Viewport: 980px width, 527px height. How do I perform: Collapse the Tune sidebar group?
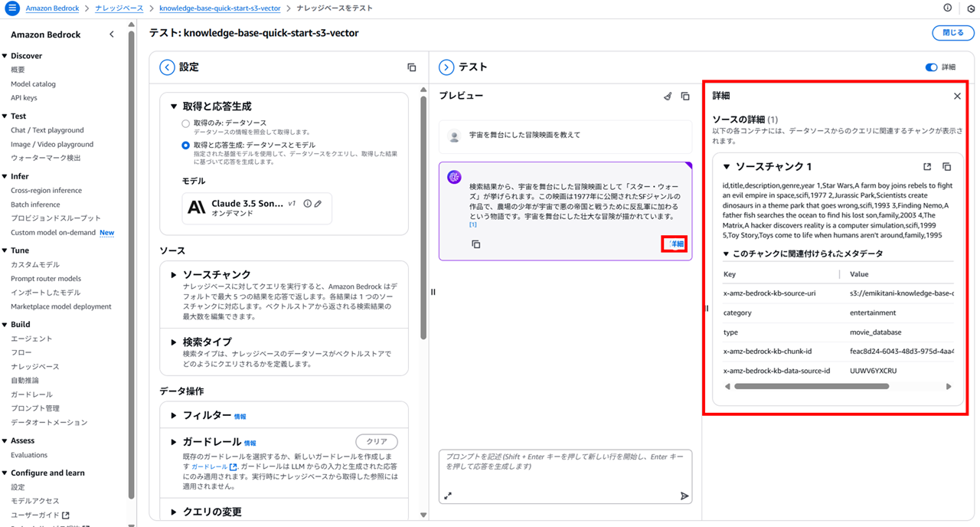click(x=5, y=250)
